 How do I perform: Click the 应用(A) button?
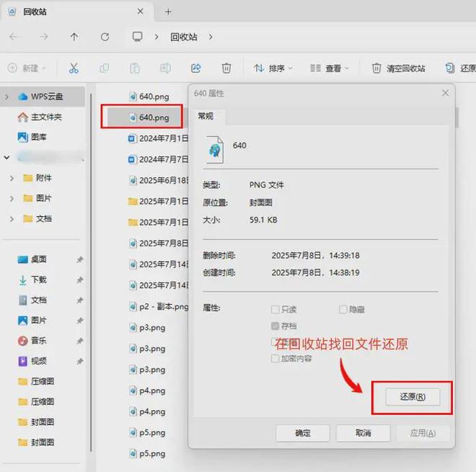[423, 433]
